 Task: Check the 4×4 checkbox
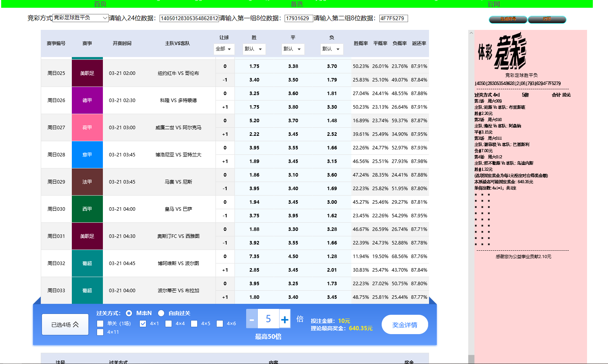[169, 324]
